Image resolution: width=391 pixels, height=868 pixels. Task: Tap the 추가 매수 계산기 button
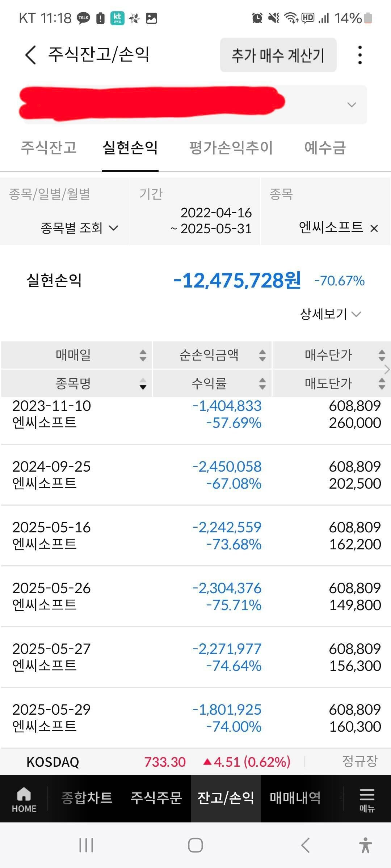coord(278,55)
